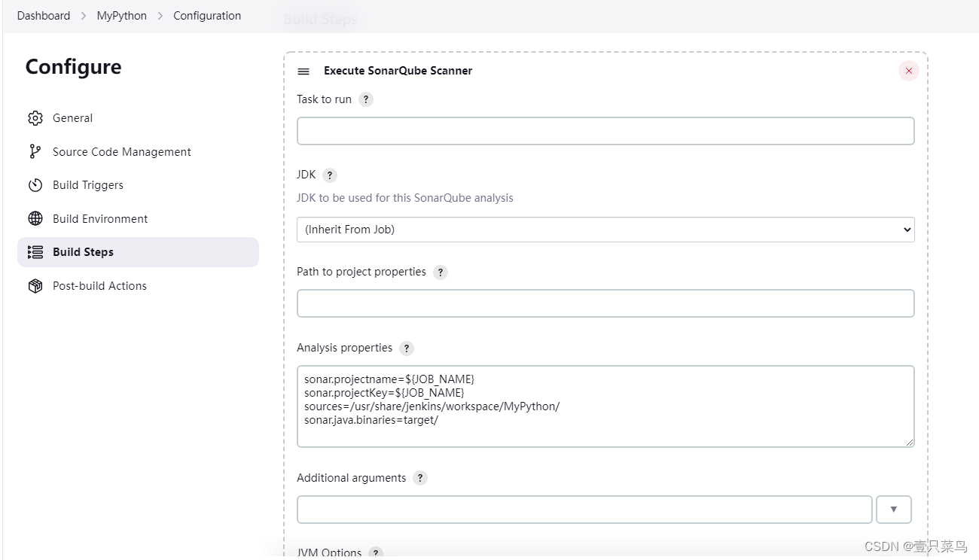Click the Build Environment globe icon
Image resolution: width=979 pixels, height=560 pixels.
(x=35, y=219)
